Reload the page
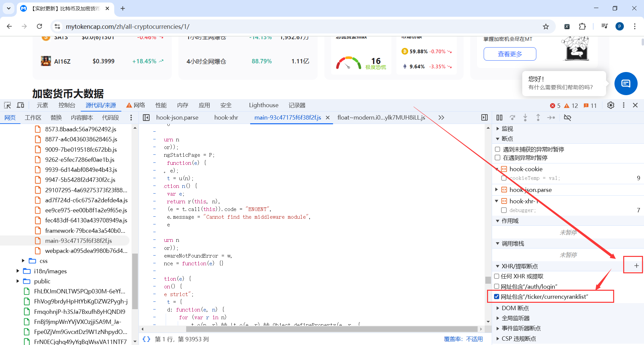Image resolution: width=644 pixels, height=345 pixels. click(x=39, y=26)
